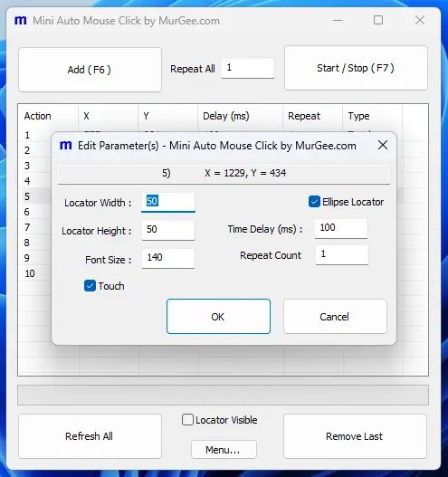Click the Remove Last button

point(355,436)
